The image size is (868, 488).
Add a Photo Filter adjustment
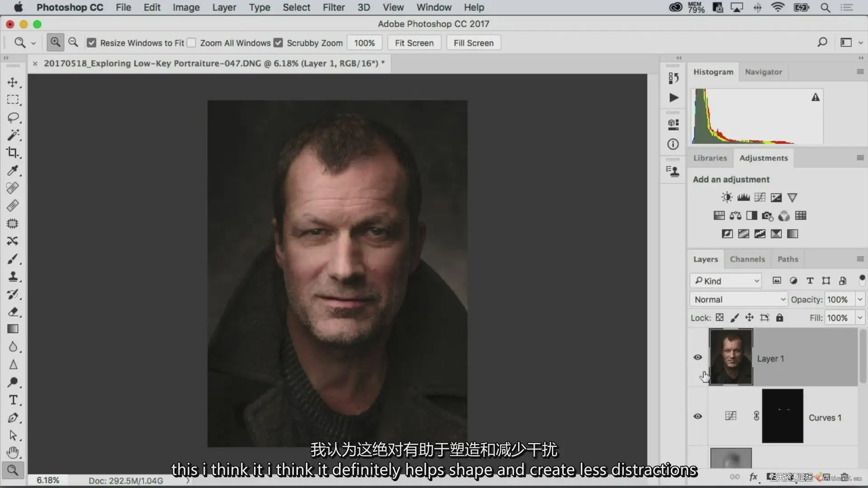pos(768,216)
